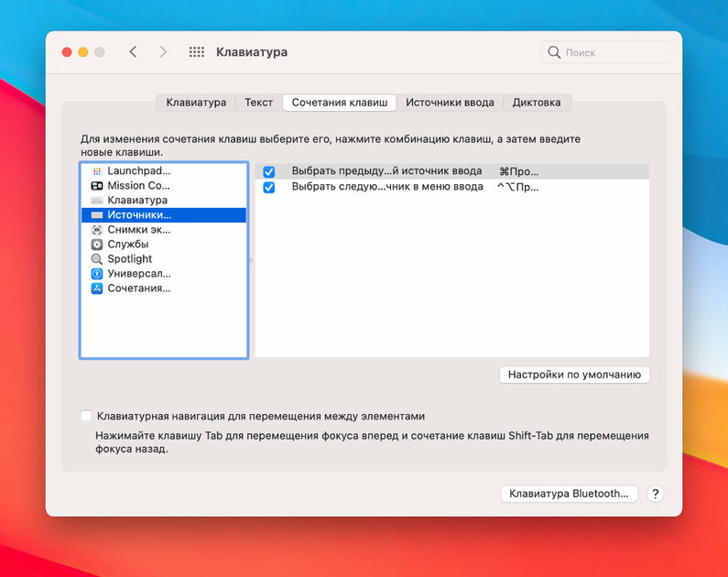Click the ⌘Про… shortcut value
The height and width of the screenshot is (577, 728).
[518, 172]
